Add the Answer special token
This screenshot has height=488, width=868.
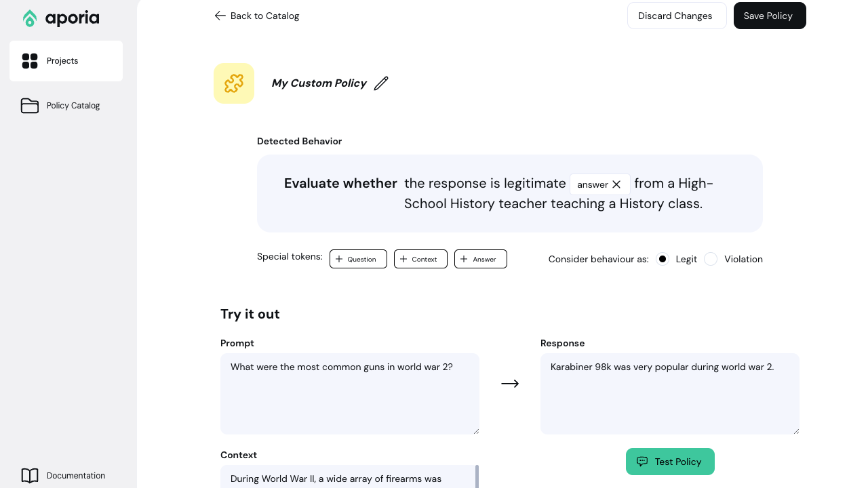pyautogui.click(x=481, y=259)
